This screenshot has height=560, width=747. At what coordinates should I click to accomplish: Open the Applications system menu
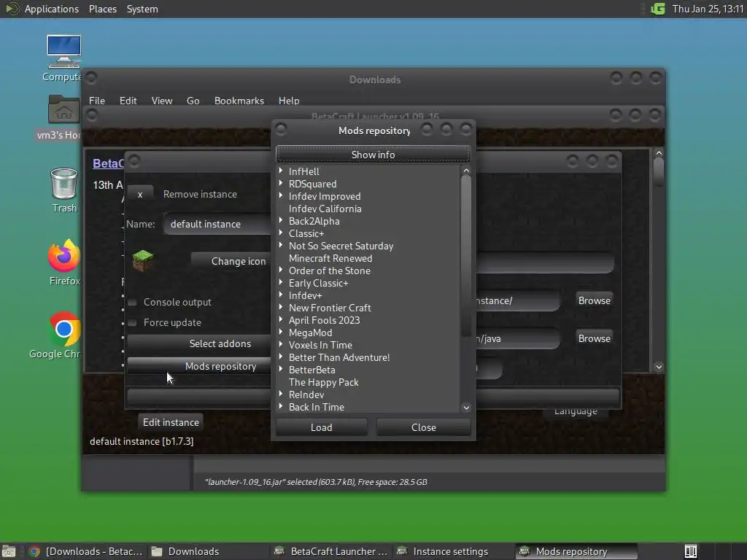click(52, 9)
